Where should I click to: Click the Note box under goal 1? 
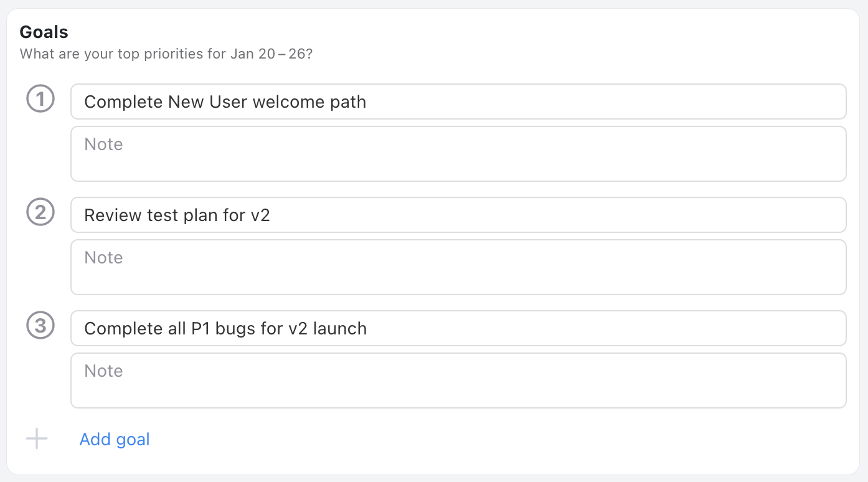click(x=458, y=154)
